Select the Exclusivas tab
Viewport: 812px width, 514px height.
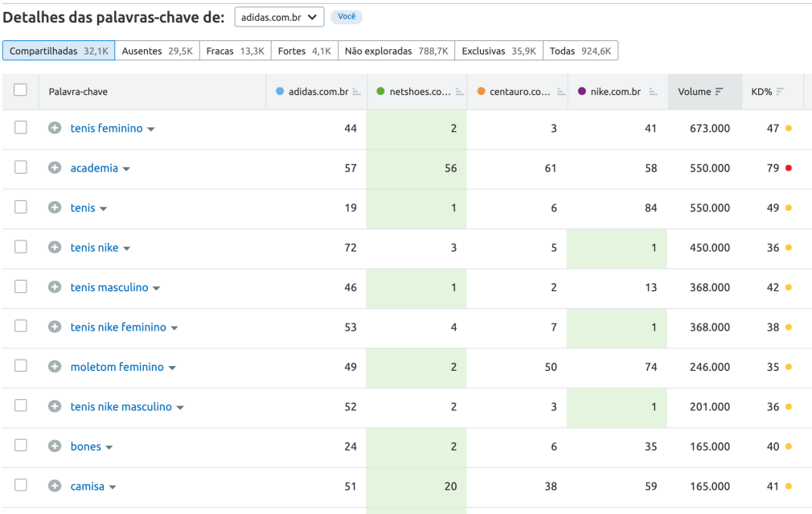click(498, 51)
